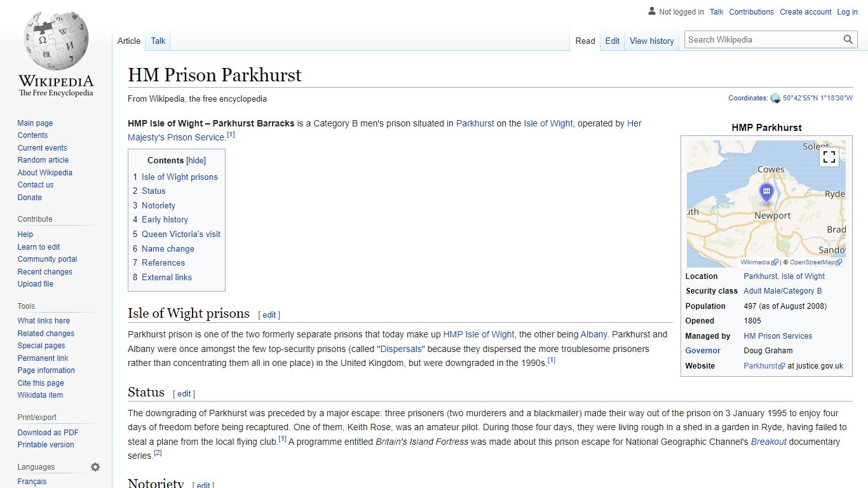Switch to the Talk tab
The image size is (868, 488).
158,41
